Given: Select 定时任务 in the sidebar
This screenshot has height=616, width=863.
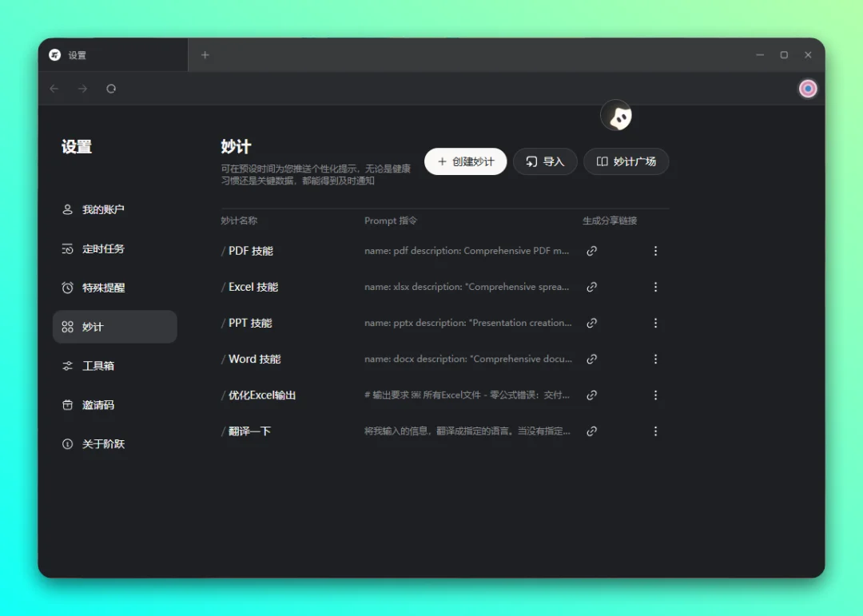Looking at the screenshot, I should [x=103, y=249].
